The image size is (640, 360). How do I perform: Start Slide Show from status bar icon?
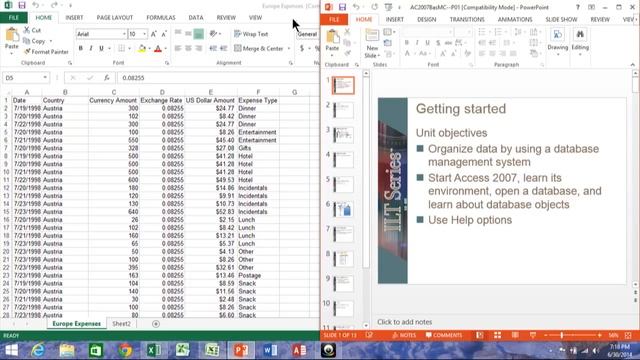point(533,335)
